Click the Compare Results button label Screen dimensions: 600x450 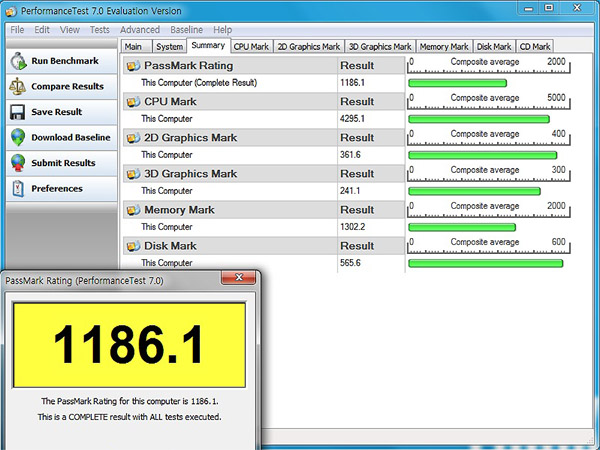point(67,86)
